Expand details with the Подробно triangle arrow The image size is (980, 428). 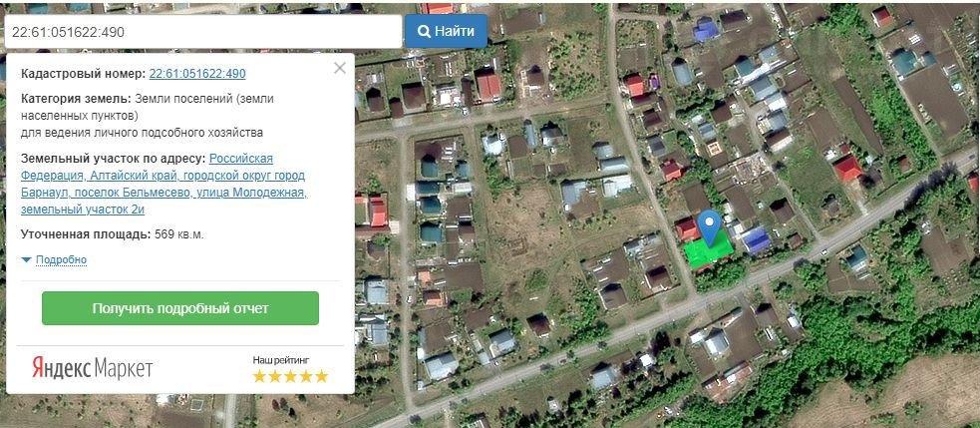[x=26, y=259]
